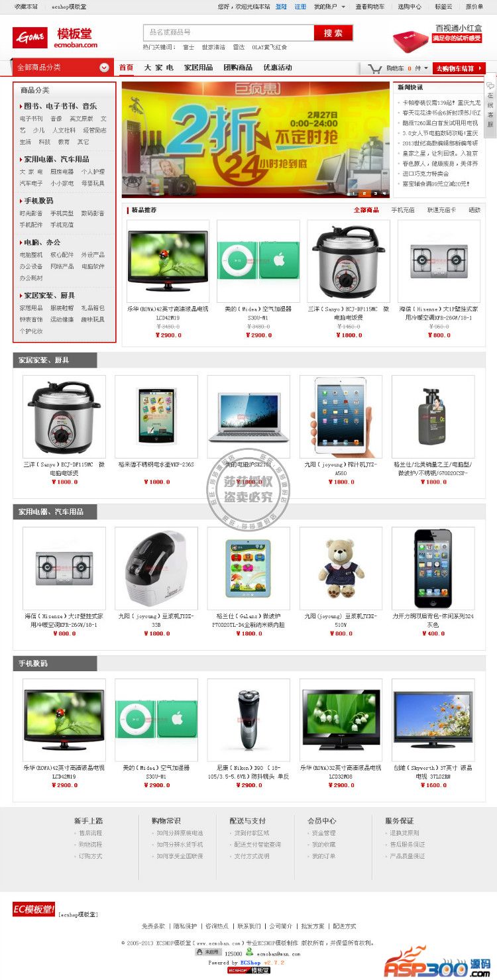
Task: Expand the 全部商品分类 category dropdown
Action: [x=105, y=68]
